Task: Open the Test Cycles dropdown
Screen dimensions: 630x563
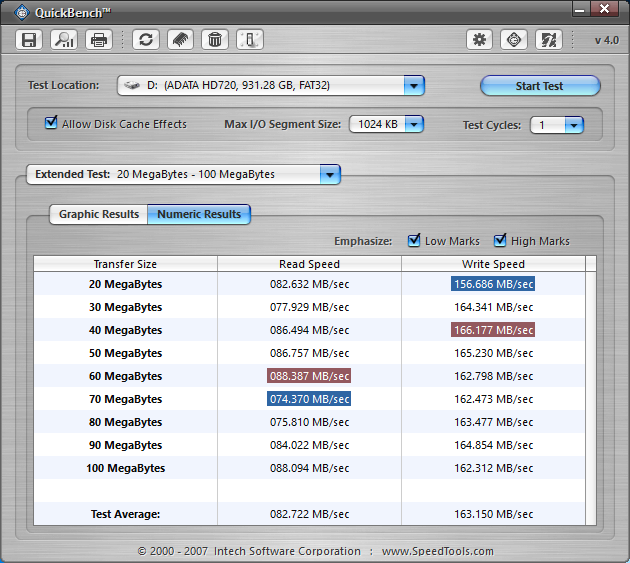Action: 573,125
